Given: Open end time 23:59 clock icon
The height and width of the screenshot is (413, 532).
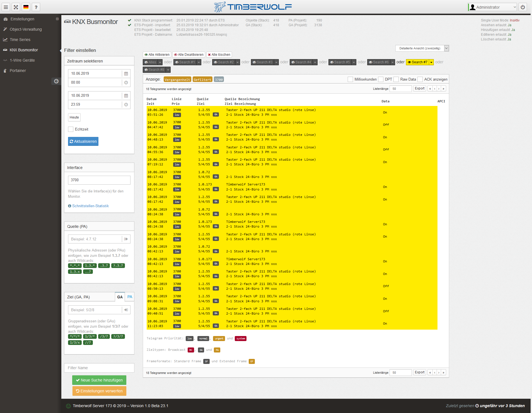Looking at the screenshot, I should click(126, 105).
